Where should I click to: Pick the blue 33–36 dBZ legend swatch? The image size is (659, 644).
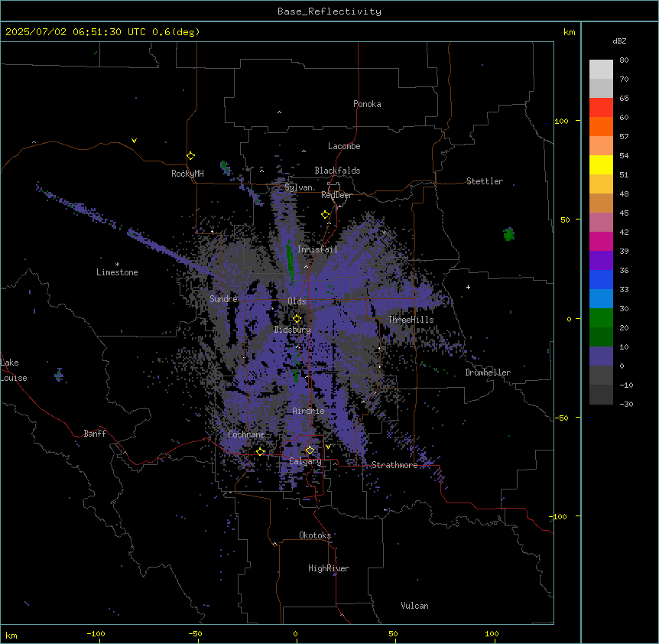[601, 279]
